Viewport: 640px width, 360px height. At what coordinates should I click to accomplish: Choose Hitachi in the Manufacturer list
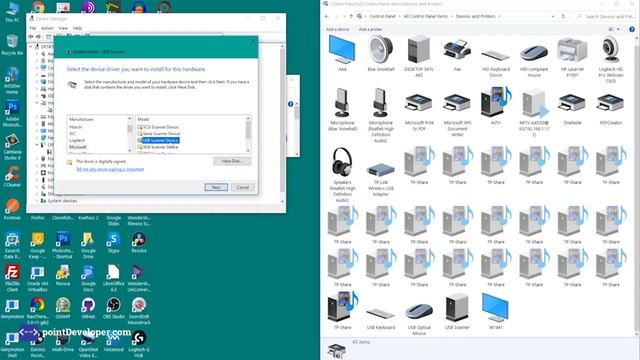(x=76, y=127)
